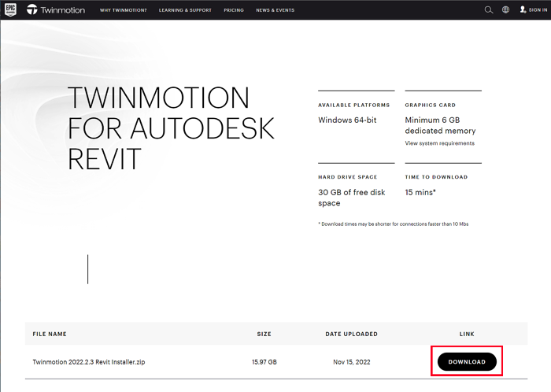Click the Twinmotion for Autodesk Revit heading
This screenshot has width=551, height=392.
[x=170, y=128]
